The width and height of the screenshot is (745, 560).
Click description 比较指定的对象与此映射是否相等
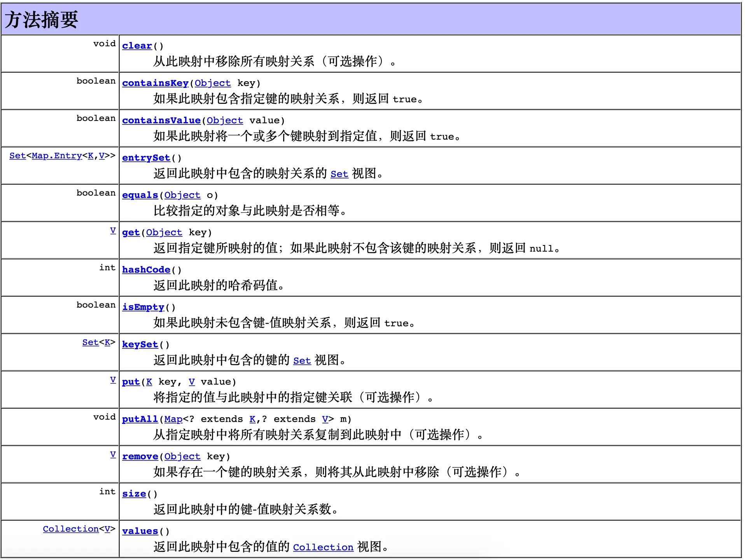[x=250, y=211]
